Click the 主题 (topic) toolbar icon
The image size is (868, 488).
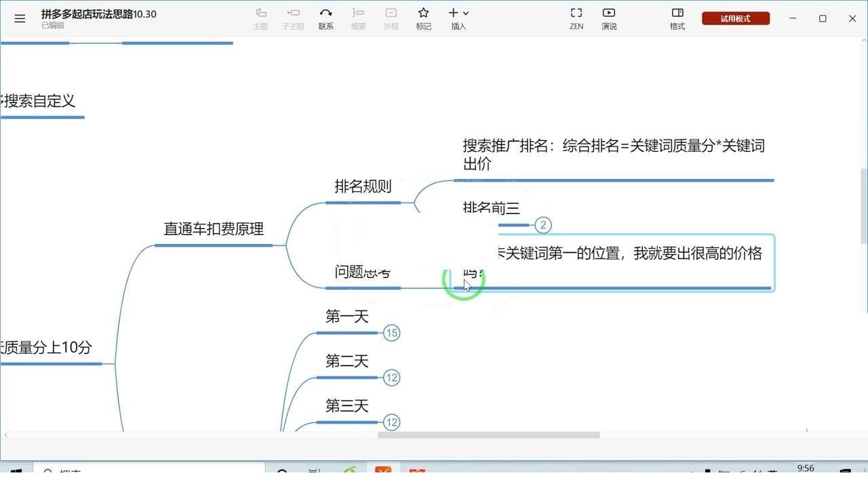(x=260, y=19)
